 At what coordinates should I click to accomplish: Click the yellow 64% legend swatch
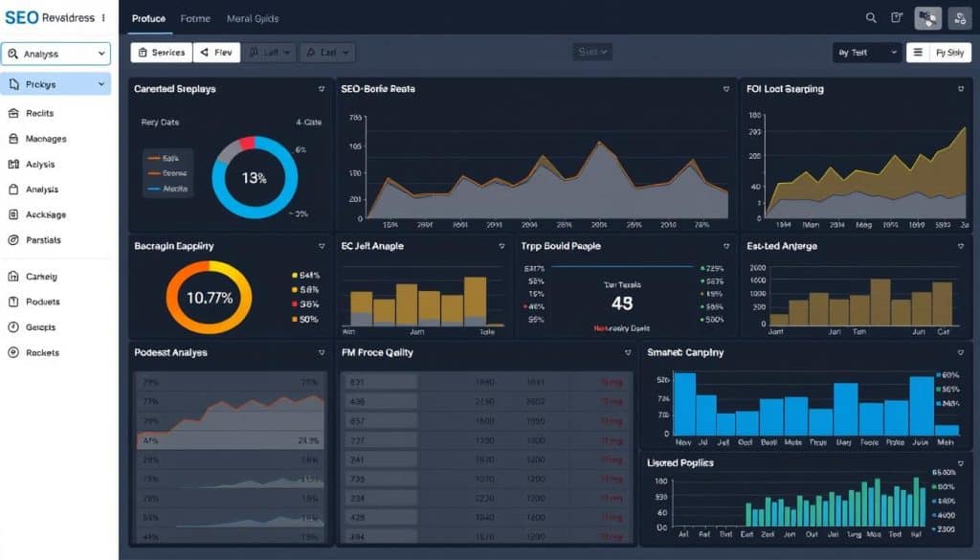[x=295, y=275]
